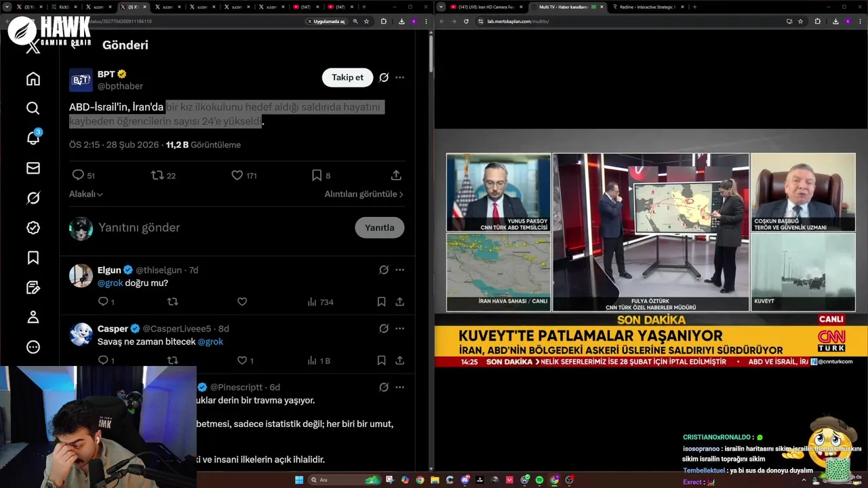
Task: Bookmark Casper's reply
Action: pyautogui.click(x=381, y=361)
